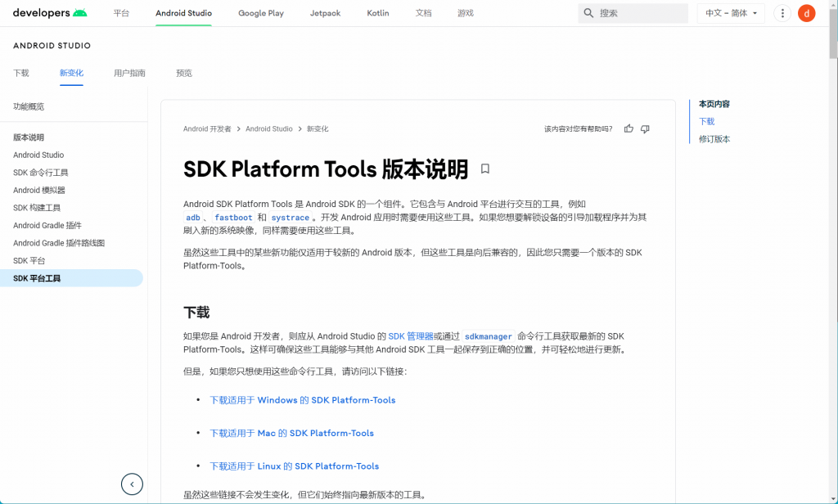838x504 pixels.
Task: Click the search magnifier icon
Action: [x=588, y=13]
